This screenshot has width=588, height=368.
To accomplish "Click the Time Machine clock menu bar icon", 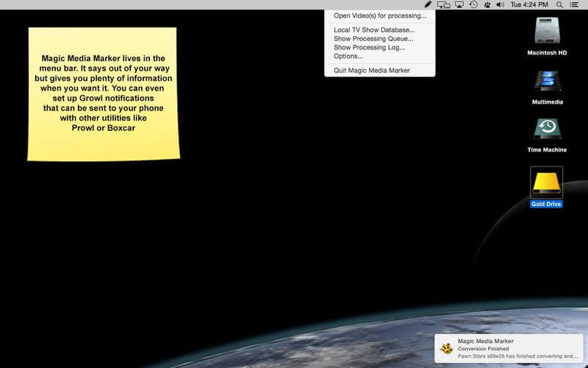I will 473,4.
